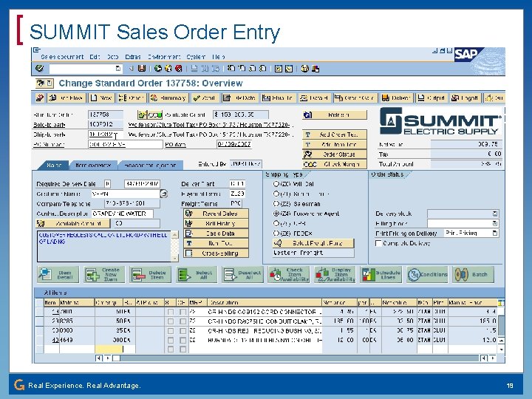Screen dimensions: 532x399
Task: Click into the PO Number field
Action: coord(125,144)
